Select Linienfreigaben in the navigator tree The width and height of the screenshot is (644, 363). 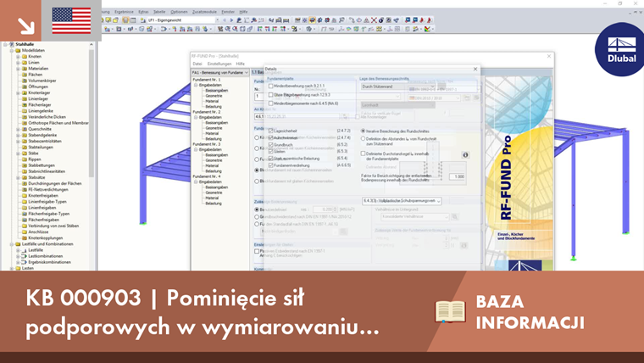click(x=42, y=208)
